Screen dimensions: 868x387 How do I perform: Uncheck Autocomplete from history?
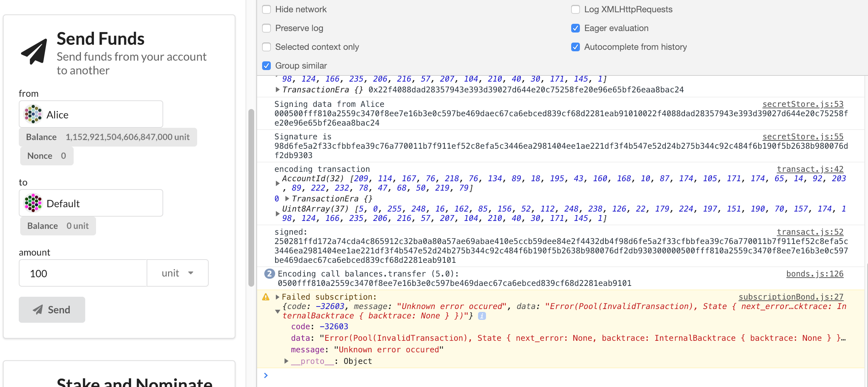576,47
